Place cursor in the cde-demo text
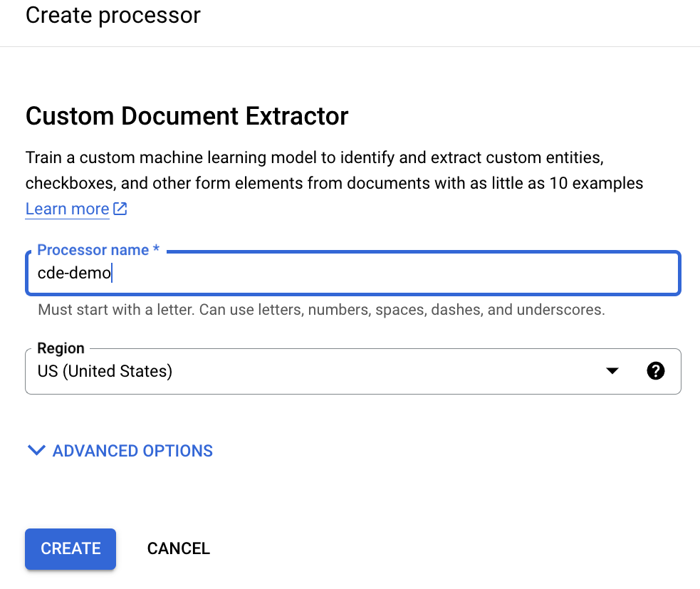 tap(74, 273)
